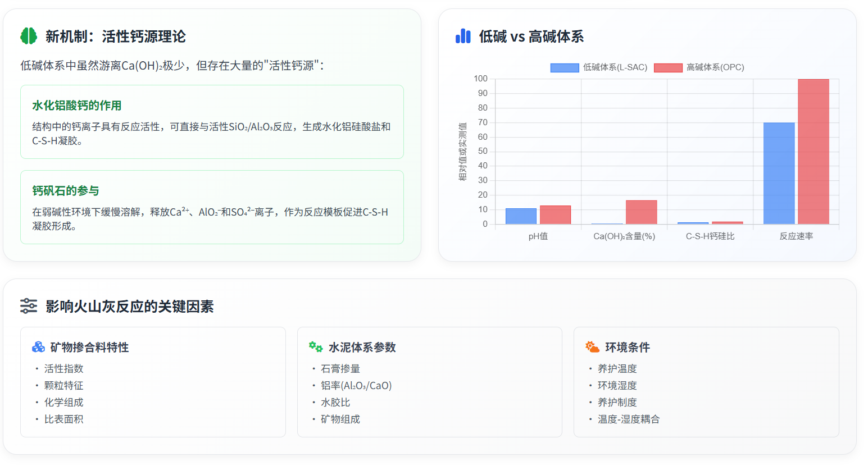Screen dimensions: 868x466
Task: Click the red legend color swatch
Action: click(668, 68)
